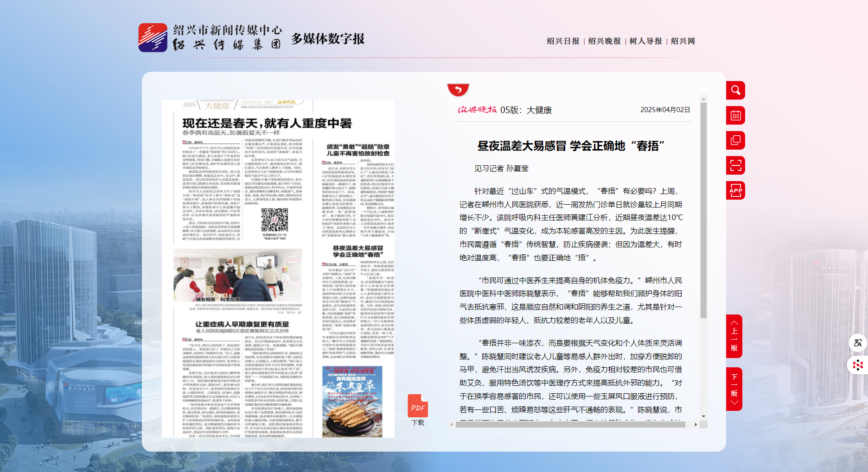The width and height of the screenshot is (868, 472).
Task: Click the QR scan frame icon
Action: [x=735, y=165]
